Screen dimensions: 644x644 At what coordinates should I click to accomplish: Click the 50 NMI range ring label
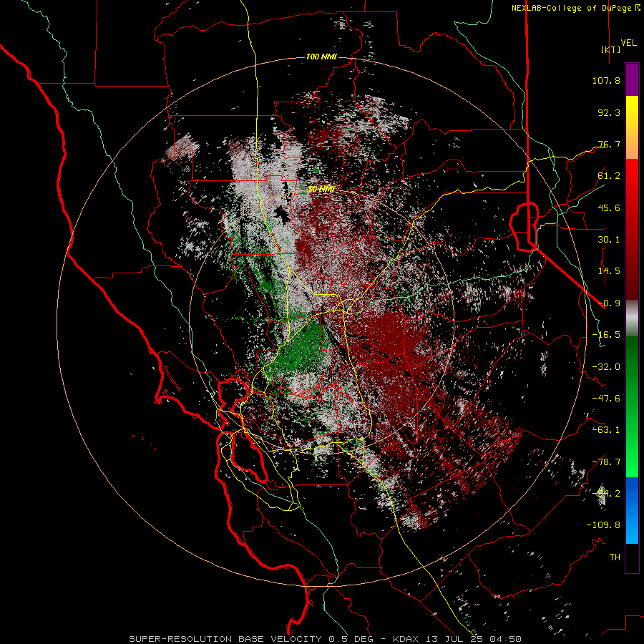[321, 189]
